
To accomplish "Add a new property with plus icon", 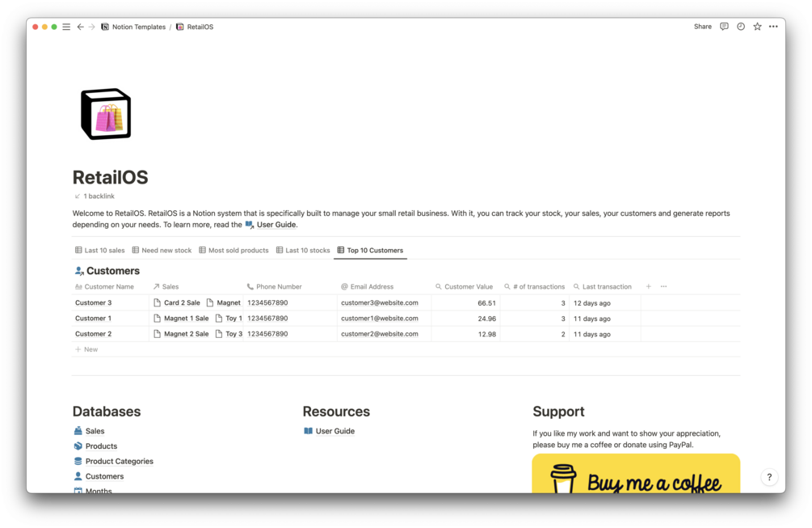I will [x=648, y=286].
